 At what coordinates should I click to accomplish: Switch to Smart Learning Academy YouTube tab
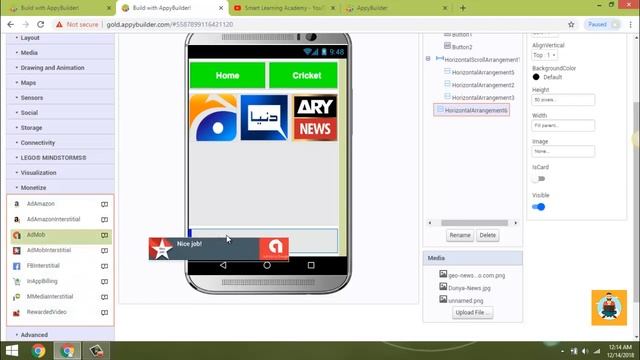coord(284,8)
